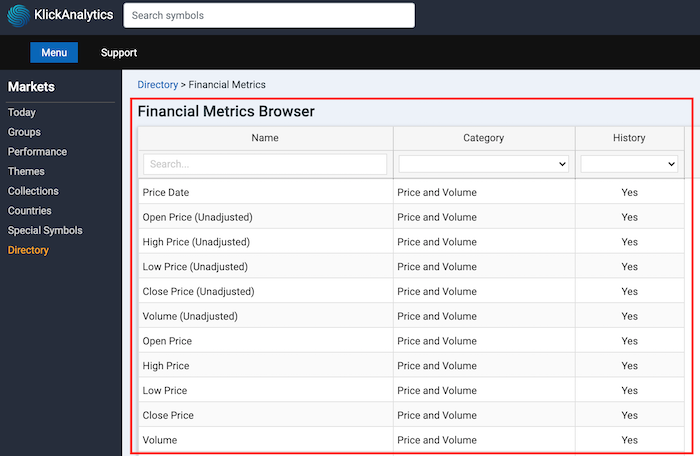Go to Today in Markets sidebar
This screenshot has height=456, width=700.
21,113
